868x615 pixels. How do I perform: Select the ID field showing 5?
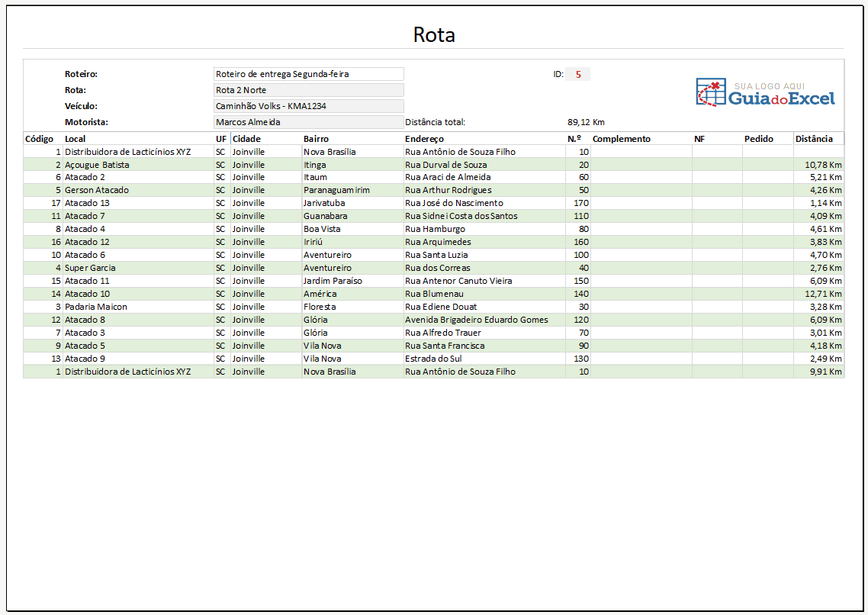(x=578, y=74)
